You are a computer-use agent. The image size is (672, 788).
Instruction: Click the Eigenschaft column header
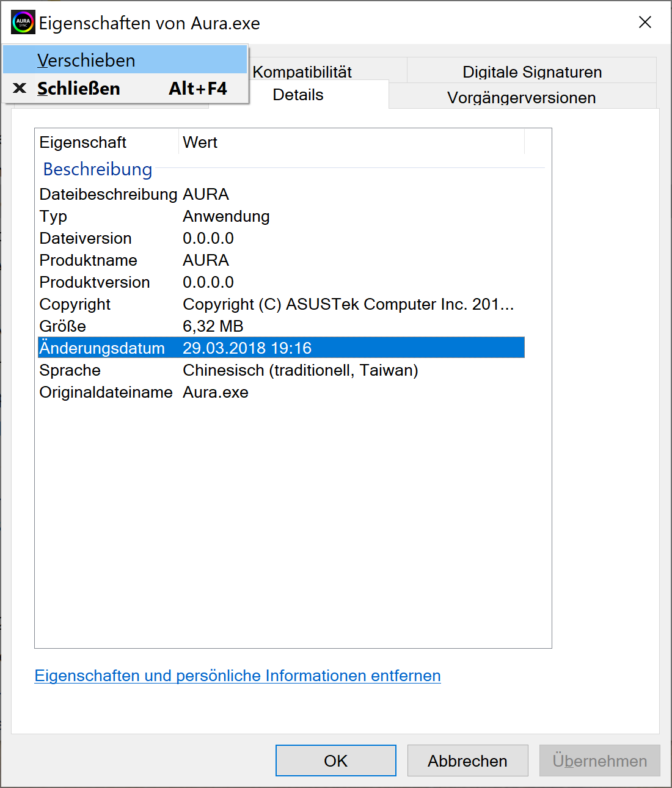point(107,142)
